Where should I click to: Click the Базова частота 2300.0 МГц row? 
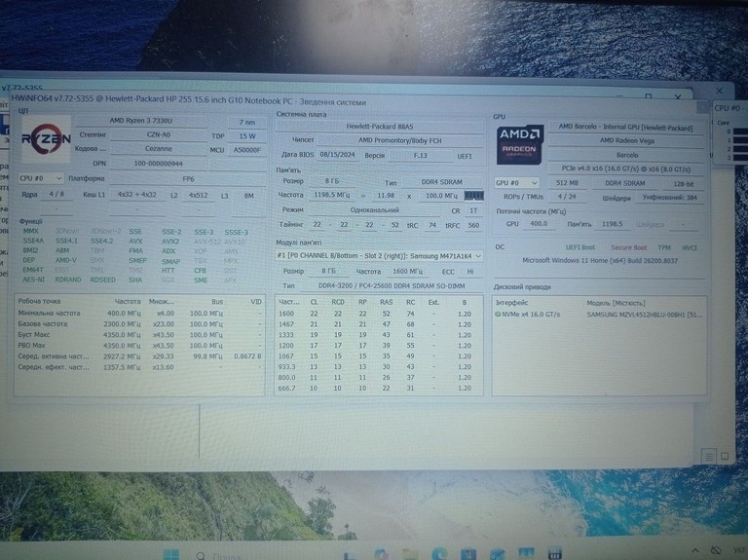(139, 324)
